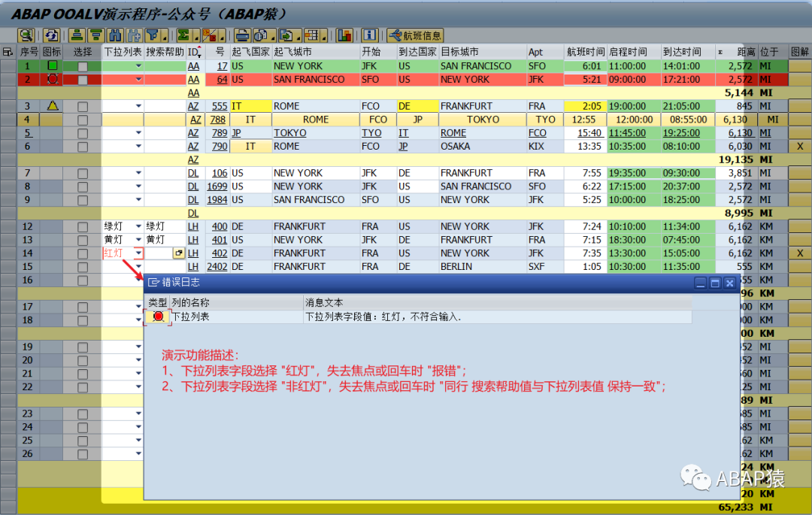
Task: Open the Details view icon
Action: pos(26,35)
